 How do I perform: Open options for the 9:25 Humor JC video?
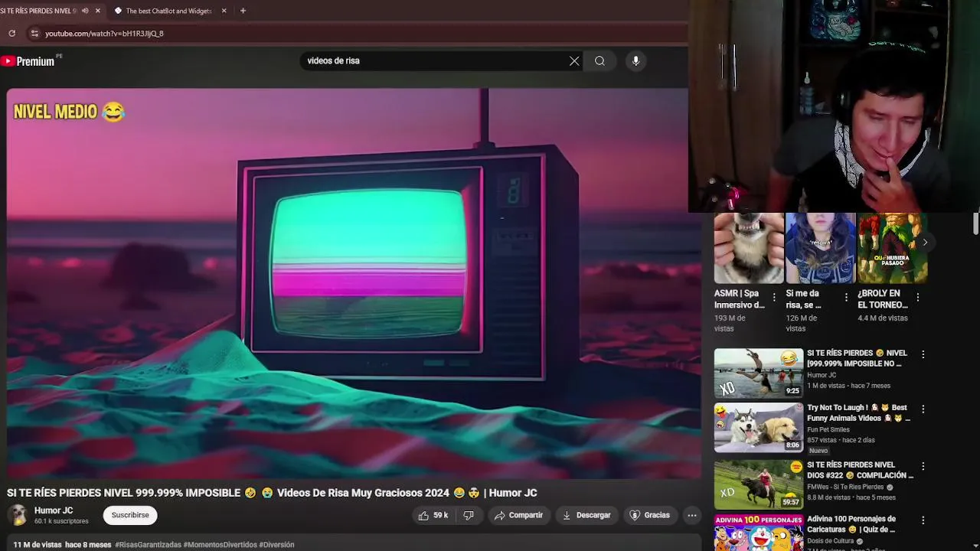point(923,354)
